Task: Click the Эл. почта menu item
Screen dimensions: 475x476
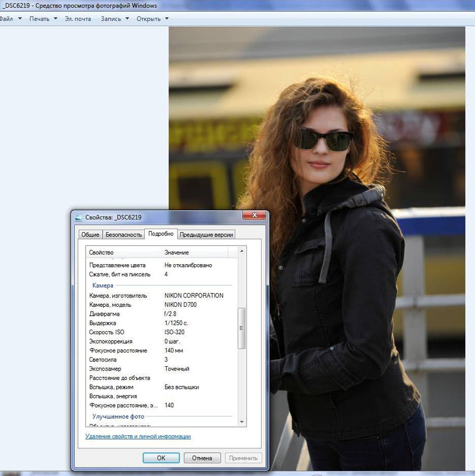Action: click(x=78, y=18)
